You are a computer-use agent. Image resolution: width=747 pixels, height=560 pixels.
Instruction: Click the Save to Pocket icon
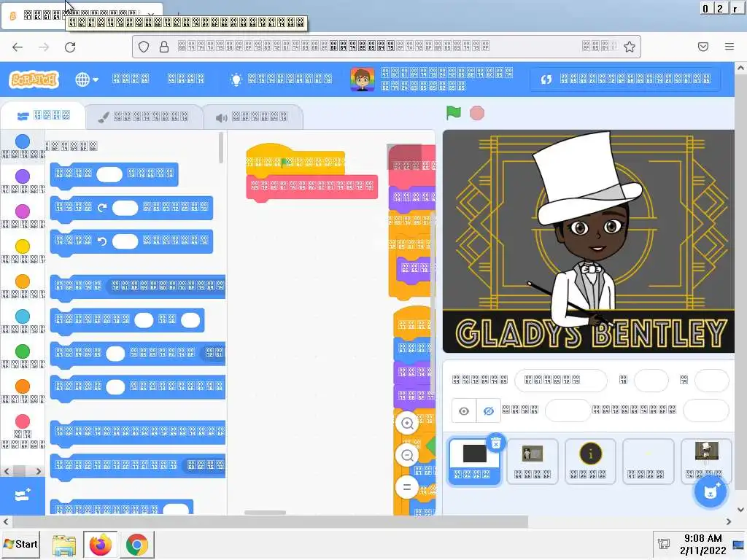point(703,47)
